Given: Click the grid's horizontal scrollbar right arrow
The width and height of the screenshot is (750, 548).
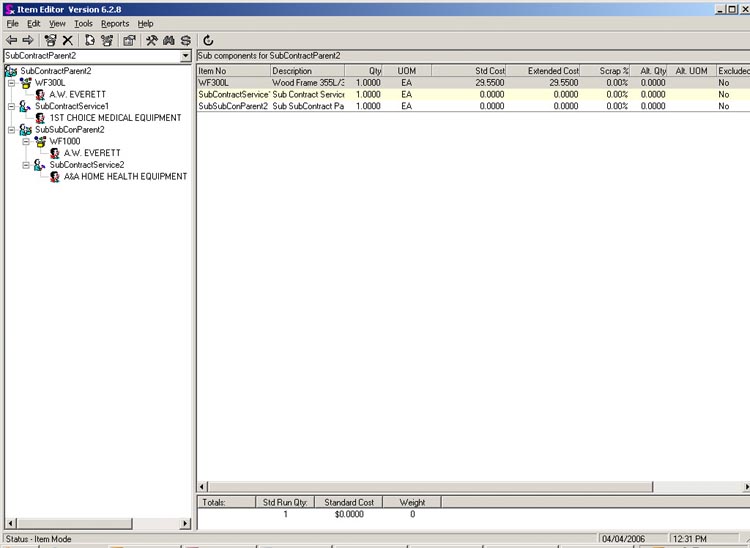Looking at the screenshot, I should (743, 486).
